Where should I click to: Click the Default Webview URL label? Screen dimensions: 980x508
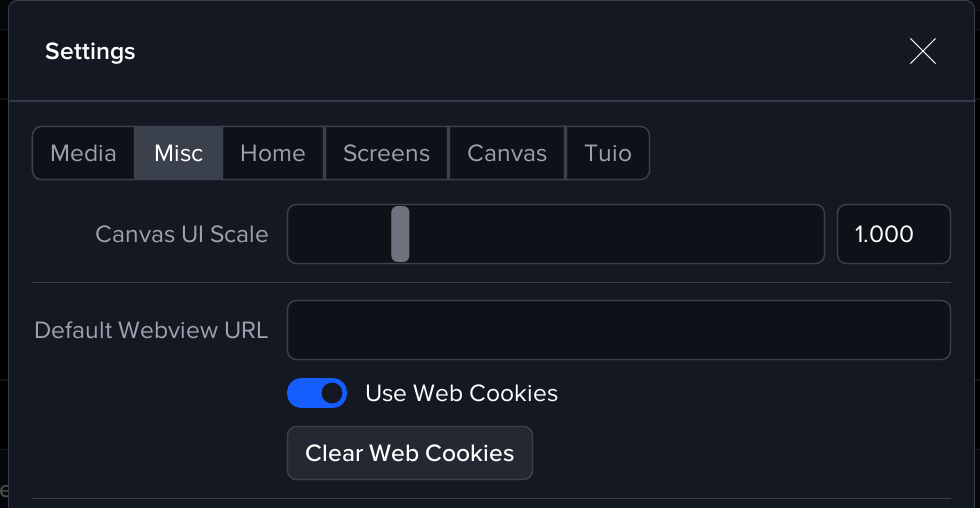[151, 330]
